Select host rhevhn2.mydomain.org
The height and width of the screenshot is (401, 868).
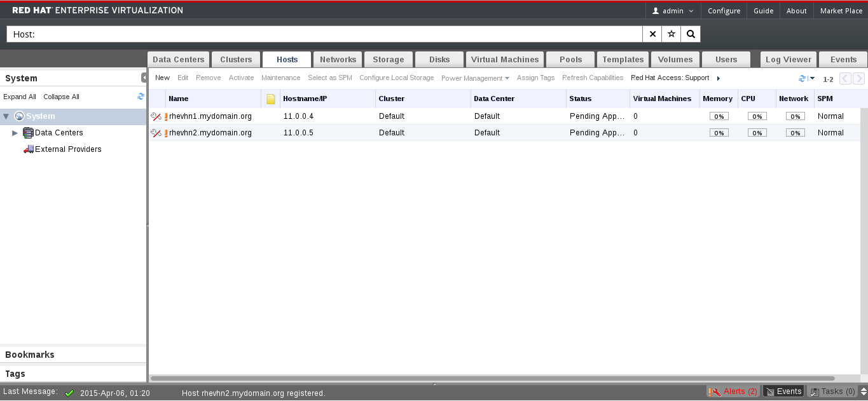click(210, 133)
